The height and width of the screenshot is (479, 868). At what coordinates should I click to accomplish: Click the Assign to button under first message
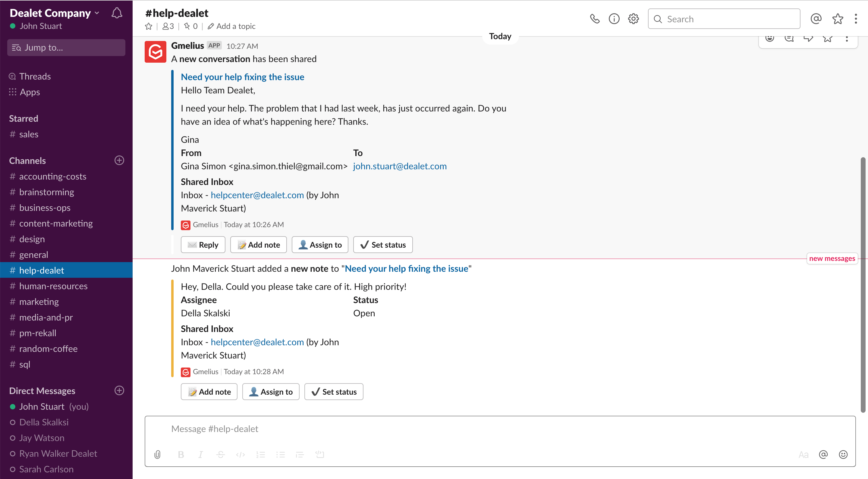pos(320,245)
